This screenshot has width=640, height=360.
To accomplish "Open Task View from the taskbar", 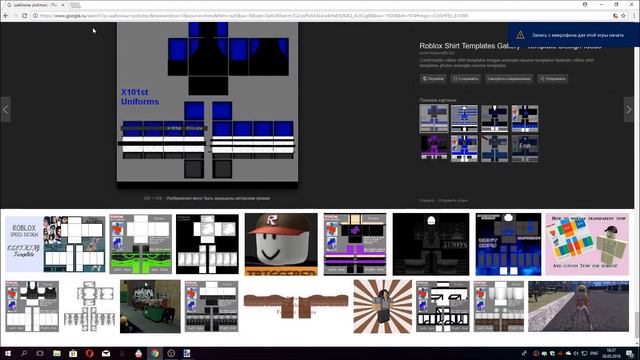I will click(40, 353).
